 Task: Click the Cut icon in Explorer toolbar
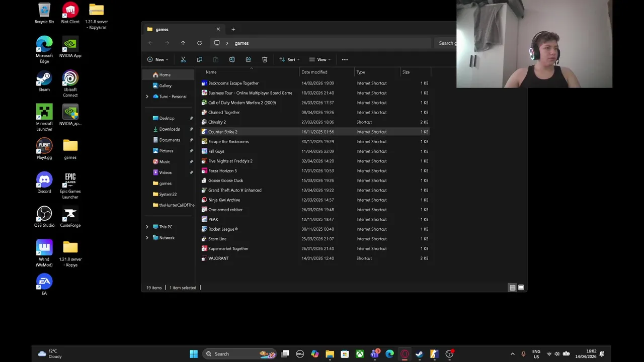(x=183, y=59)
